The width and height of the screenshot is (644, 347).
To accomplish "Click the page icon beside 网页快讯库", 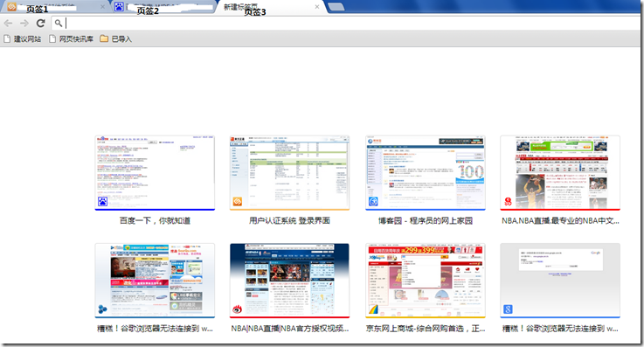I will 52,39.
